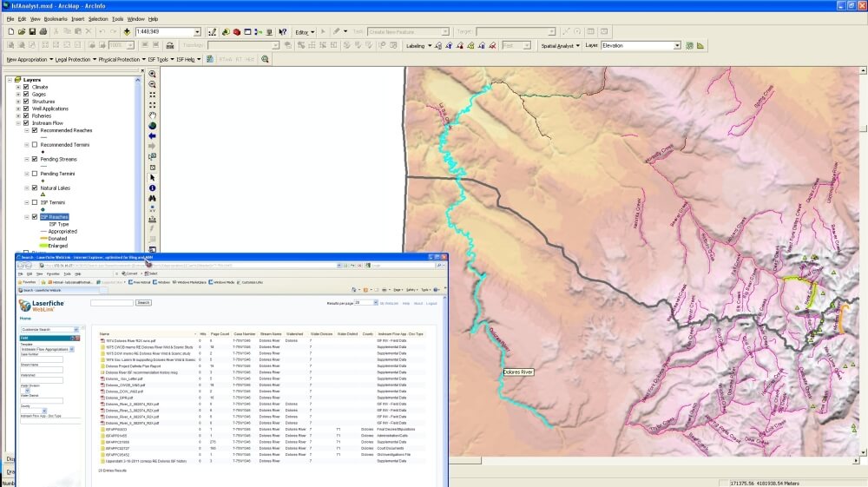Click the New document icon

(x=11, y=32)
